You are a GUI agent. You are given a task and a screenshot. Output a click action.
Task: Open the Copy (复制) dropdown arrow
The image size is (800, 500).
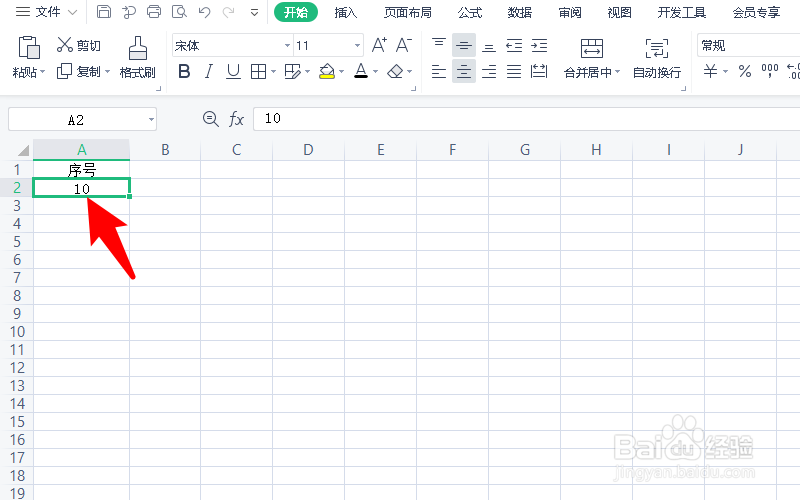(107, 72)
